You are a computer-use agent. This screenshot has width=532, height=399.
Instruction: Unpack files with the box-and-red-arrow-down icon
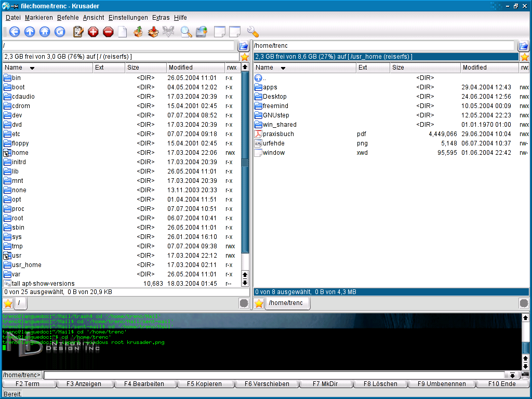point(153,32)
